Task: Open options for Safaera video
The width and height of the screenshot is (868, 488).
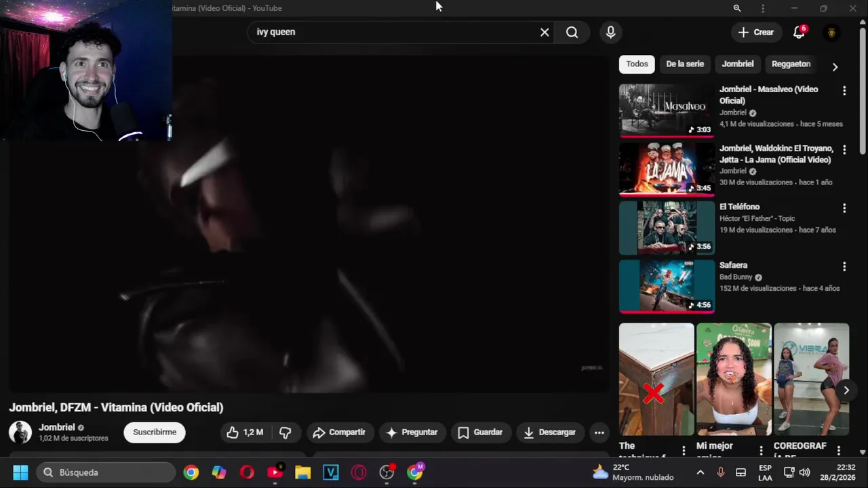Action: point(844,266)
